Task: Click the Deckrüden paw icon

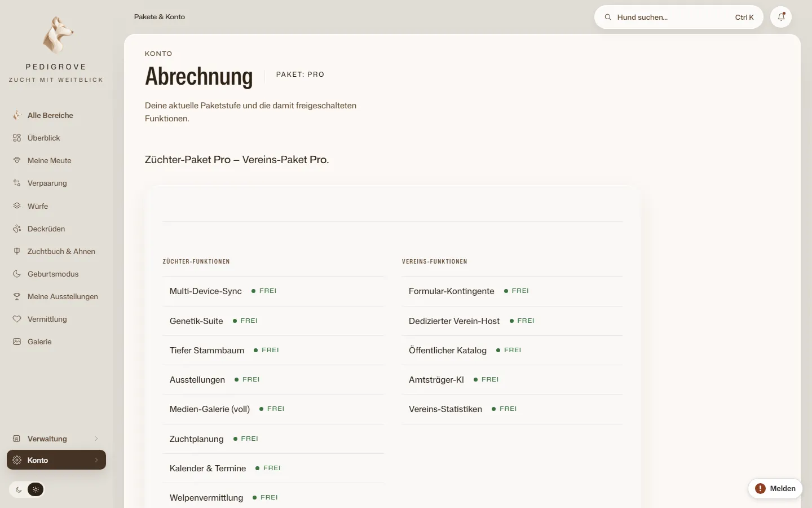Action: (x=17, y=229)
